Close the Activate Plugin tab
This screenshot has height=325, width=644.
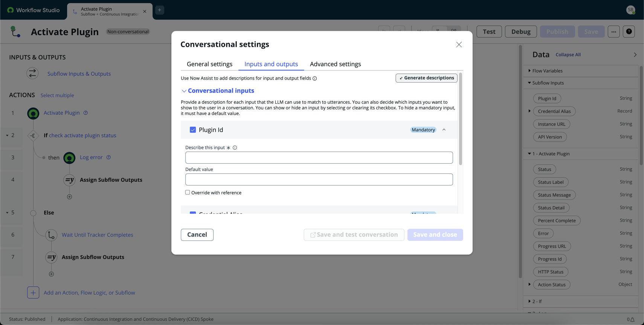(145, 11)
